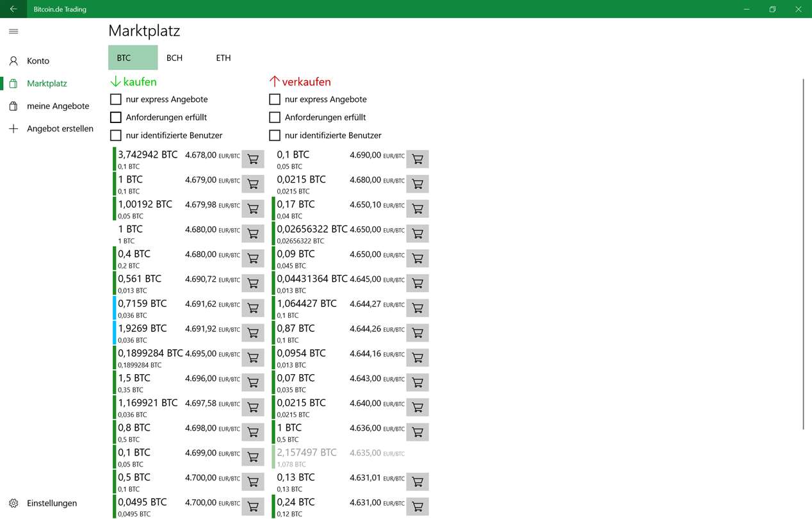Screen dimensions: 812x519
Task: Click cart for 0,09 BTC sell offer
Action: point(418,258)
